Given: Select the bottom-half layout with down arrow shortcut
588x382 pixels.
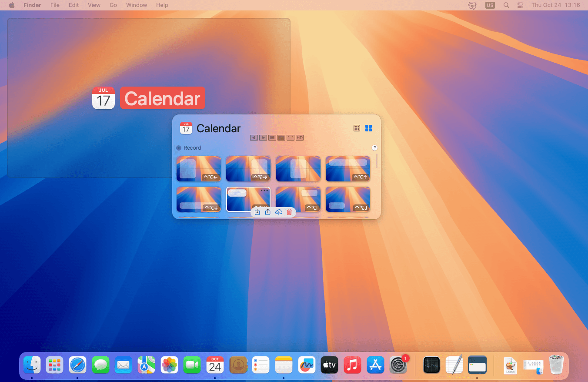Looking at the screenshot, I should [199, 199].
